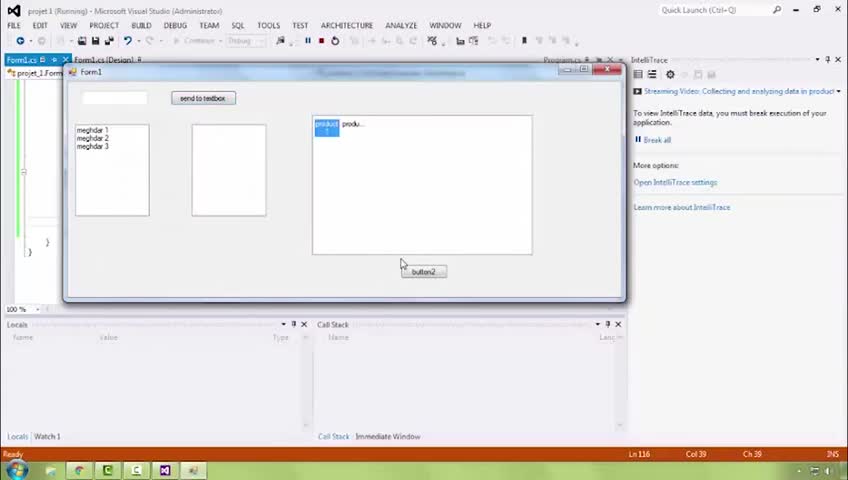848x480 pixels.
Task: Select 'meghdar 1' in the listbox
Action: (x=92, y=130)
